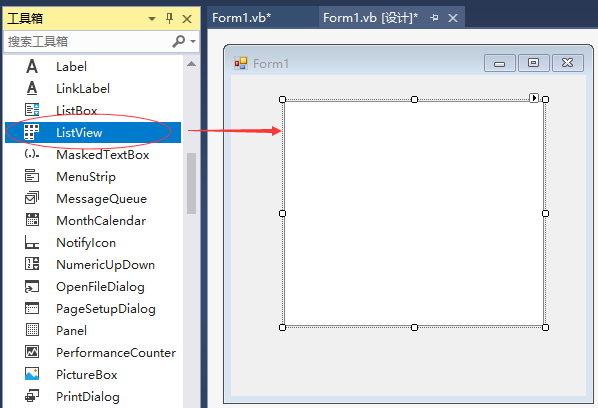Toggle the pin on Form1.vb design tab

pyautogui.click(x=434, y=18)
